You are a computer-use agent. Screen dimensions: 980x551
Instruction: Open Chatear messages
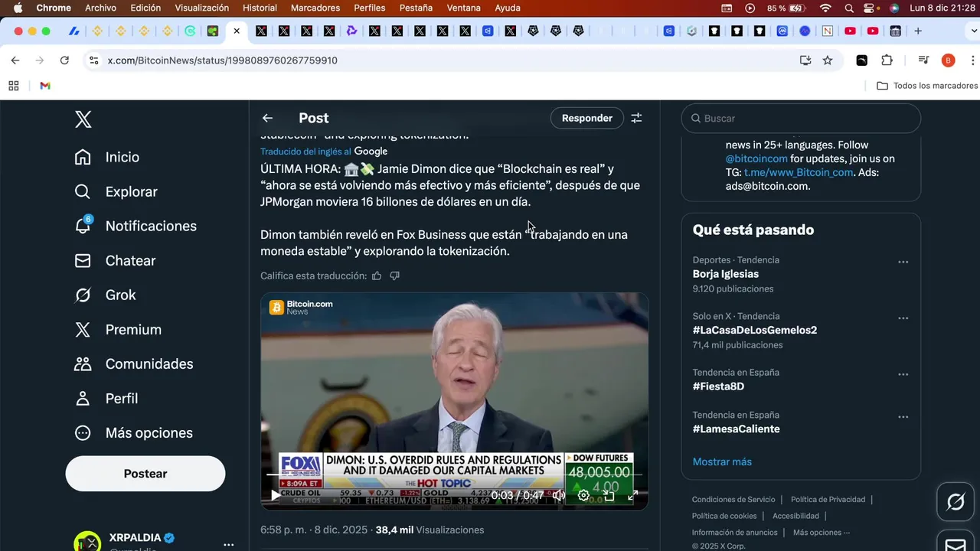(x=115, y=260)
